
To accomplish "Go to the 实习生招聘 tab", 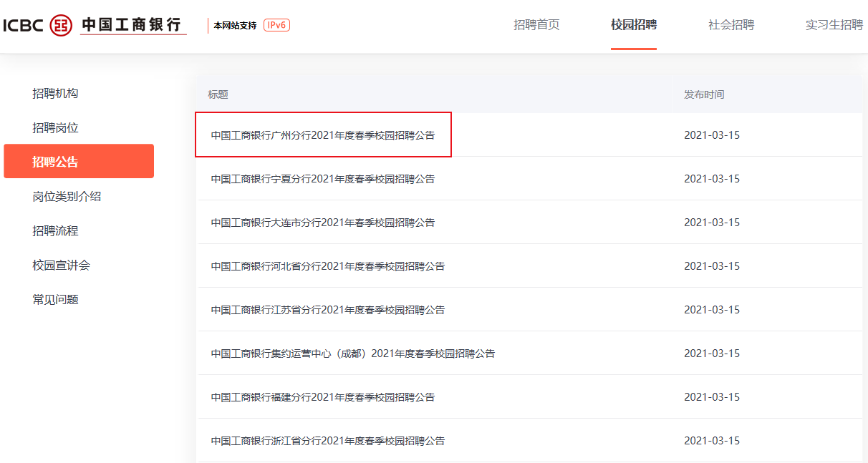I will point(834,25).
